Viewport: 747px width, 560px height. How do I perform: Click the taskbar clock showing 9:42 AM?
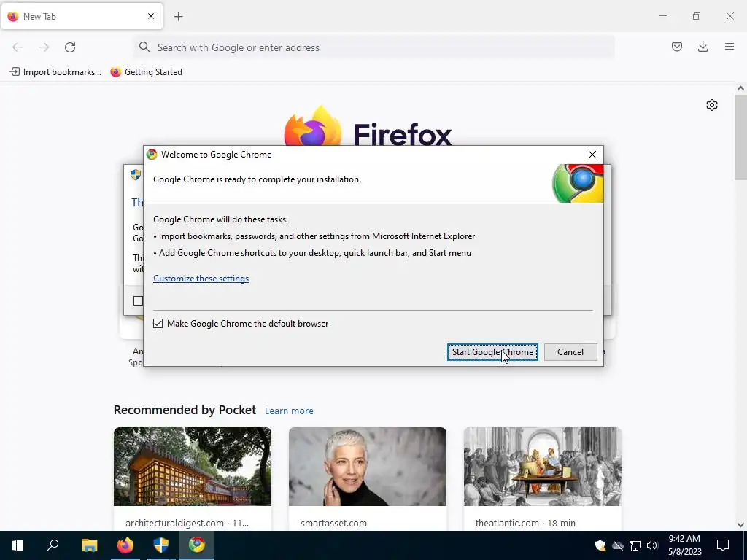coord(684,545)
